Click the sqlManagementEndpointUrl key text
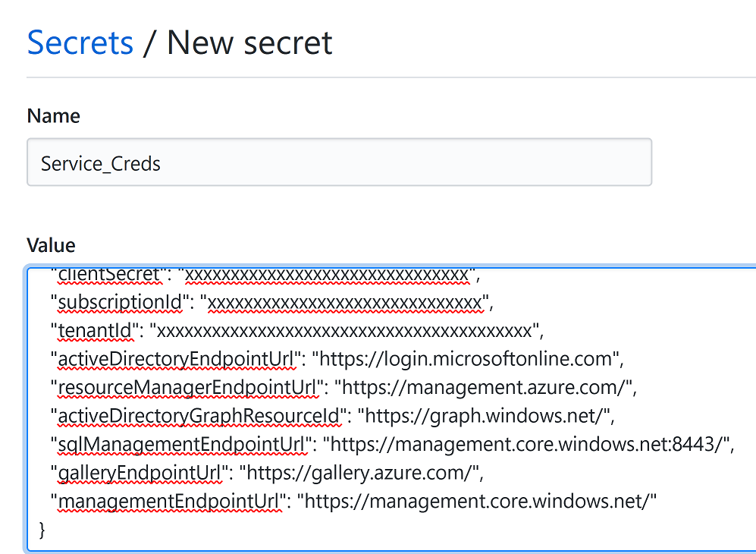The height and width of the screenshot is (554, 756). [x=181, y=445]
